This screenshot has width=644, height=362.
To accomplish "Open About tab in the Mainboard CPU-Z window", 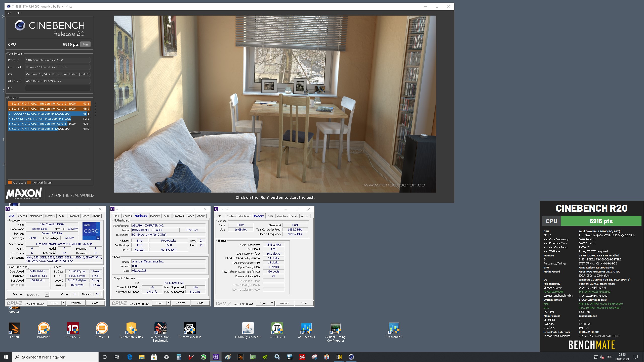I will 201,216.
